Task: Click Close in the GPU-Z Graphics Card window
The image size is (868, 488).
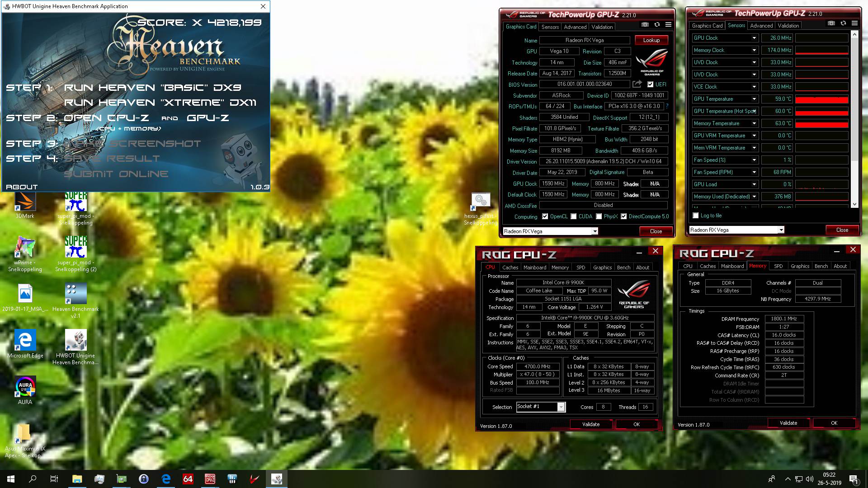Action: click(x=656, y=231)
